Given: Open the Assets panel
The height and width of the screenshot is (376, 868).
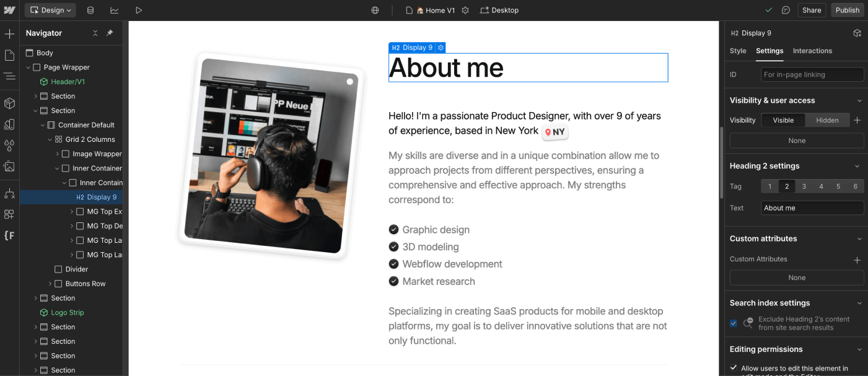Looking at the screenshot, I should [10, 167].
